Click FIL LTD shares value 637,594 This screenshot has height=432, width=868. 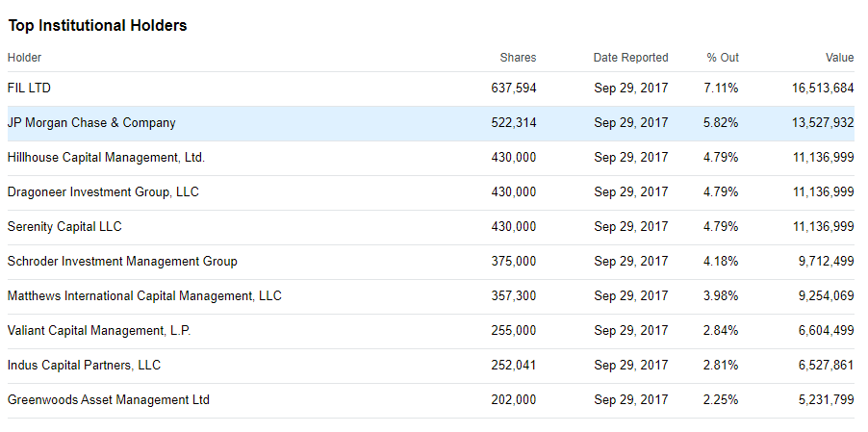click(x=514, y=89)
